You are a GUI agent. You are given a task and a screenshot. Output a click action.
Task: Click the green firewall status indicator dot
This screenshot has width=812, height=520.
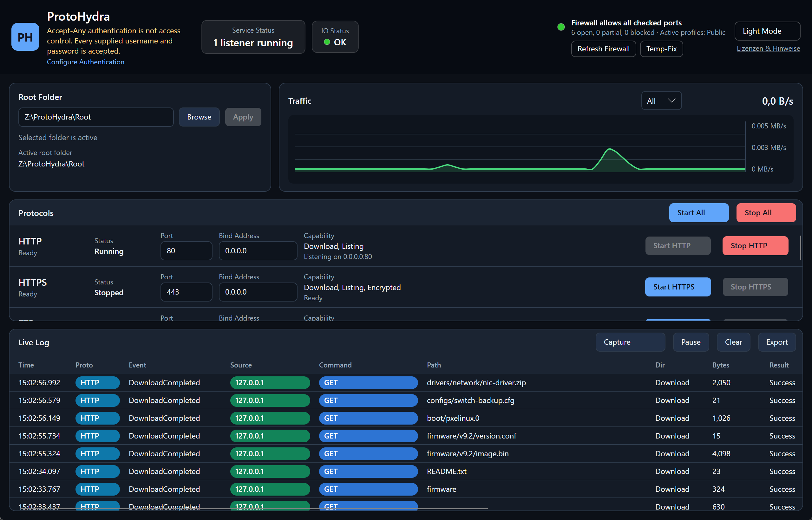click(561, 27)
